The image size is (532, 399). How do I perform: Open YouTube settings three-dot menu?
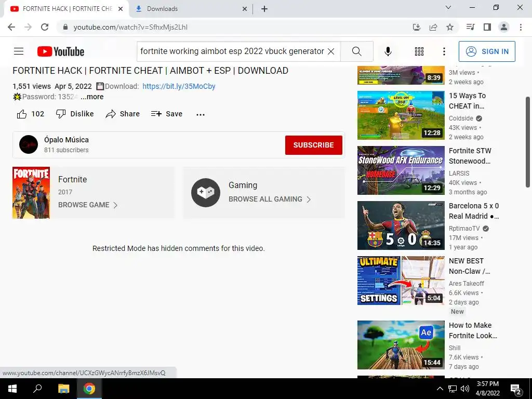pyautogui.click(x=444, y=51)
